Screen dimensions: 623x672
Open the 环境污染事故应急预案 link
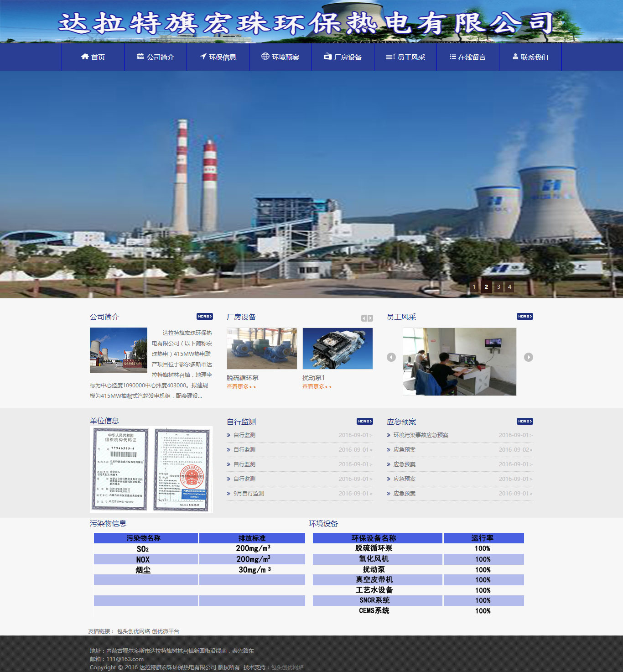(x=421, y=435)
